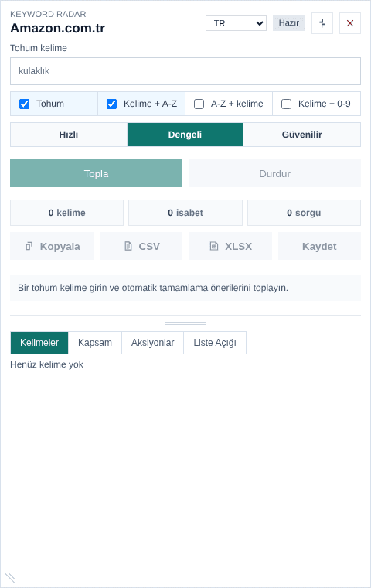
Task: Click the Amazon.com.tr title
Action: pyautogui.click(x=58, y=28)
